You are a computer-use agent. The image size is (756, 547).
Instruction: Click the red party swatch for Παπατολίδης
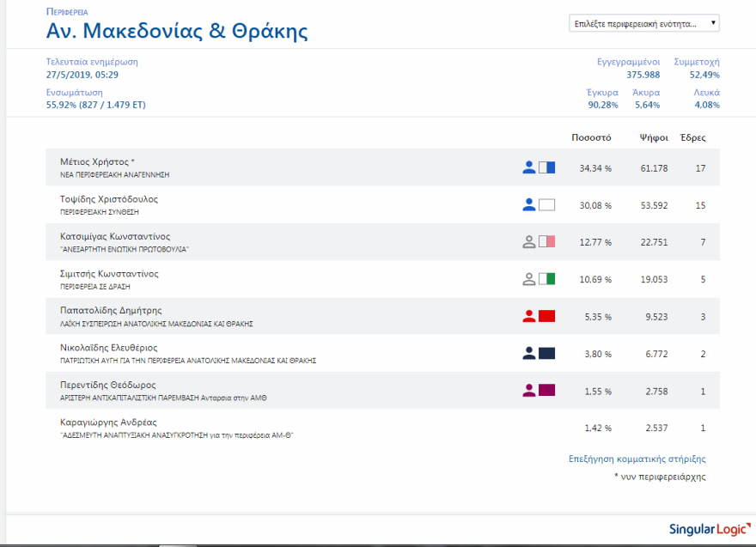(546, 316)
